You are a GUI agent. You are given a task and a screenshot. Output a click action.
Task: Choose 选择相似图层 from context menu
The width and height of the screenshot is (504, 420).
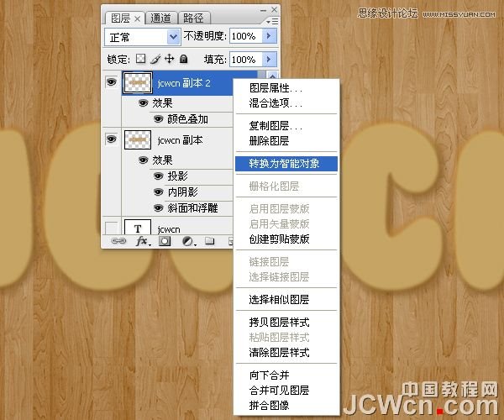[279, 300]
